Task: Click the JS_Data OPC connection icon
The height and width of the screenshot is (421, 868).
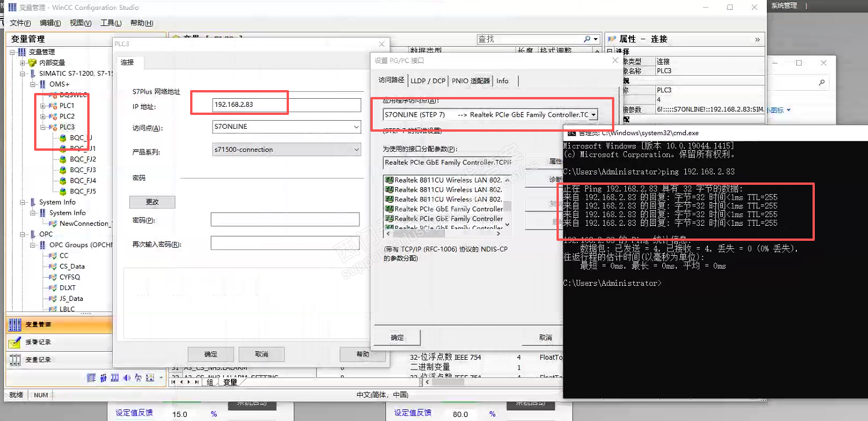Action: 53,299
